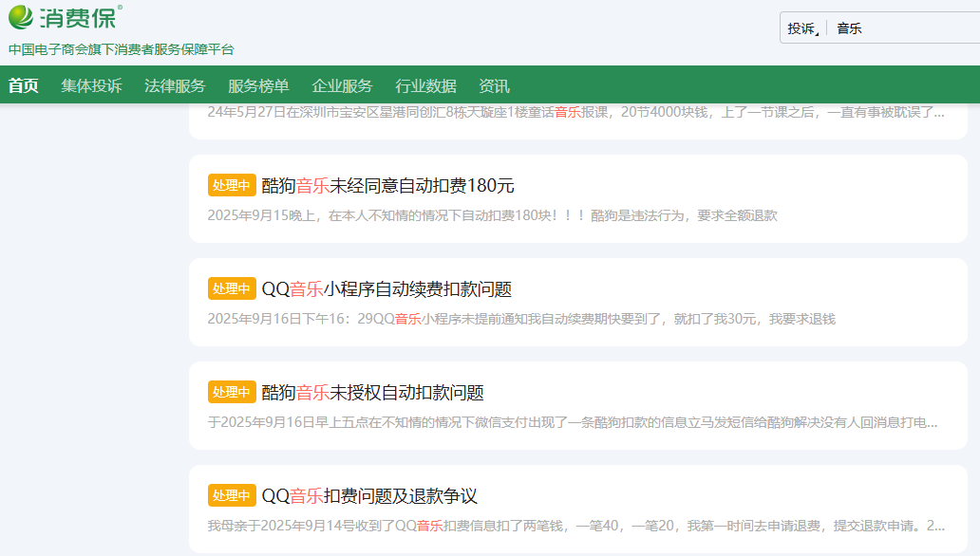Open complaint QQ音乐扣费问题及退款争议
The width and height of the screenshot is (980, 556).
point(369,496)
